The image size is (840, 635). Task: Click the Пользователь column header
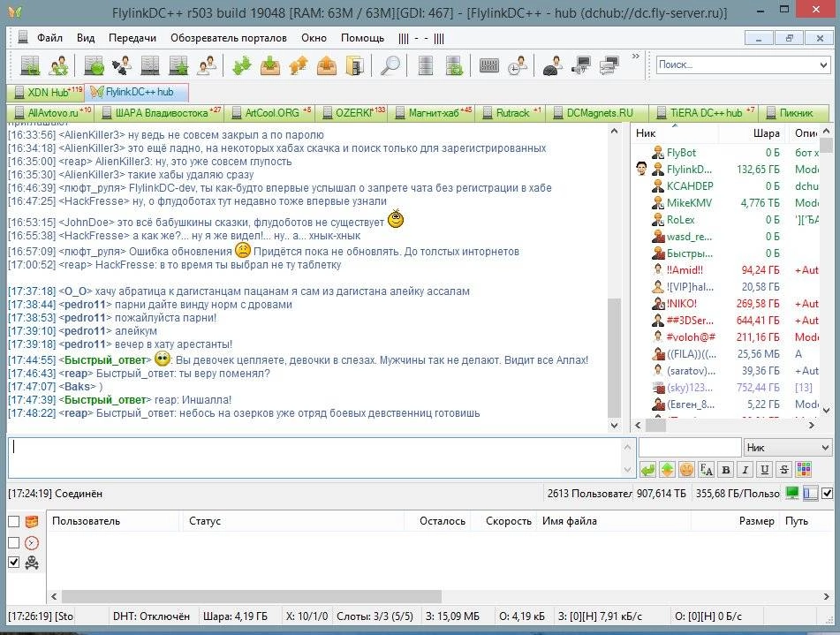[x=113, y=521]
